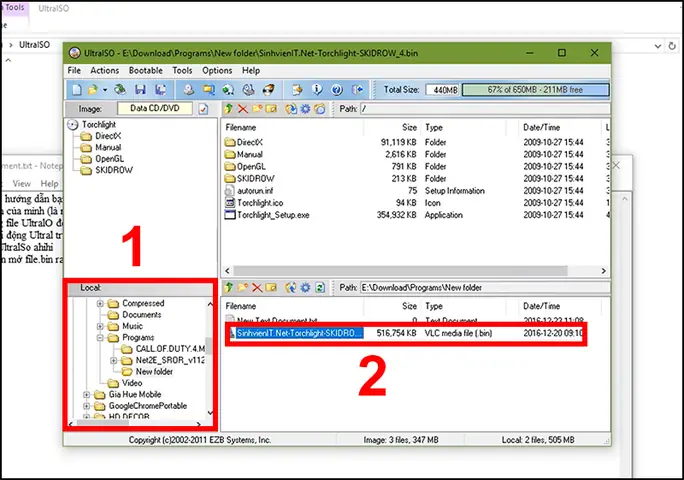The height and width of the screenshot is (480, 684).
Task: Open the Tools menu in UltraISO
Action: pyautogui.click(x=182, y=70)
